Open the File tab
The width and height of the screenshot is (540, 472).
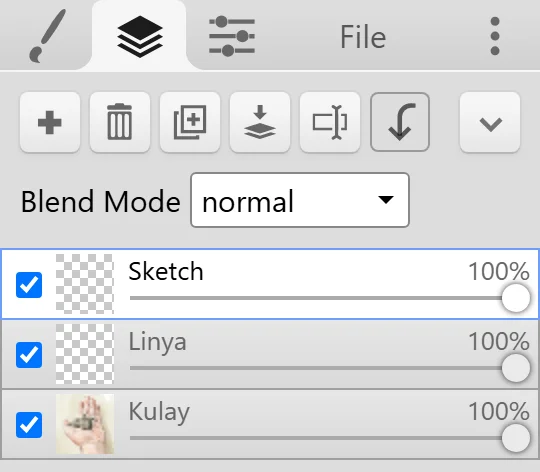(363, 37)
